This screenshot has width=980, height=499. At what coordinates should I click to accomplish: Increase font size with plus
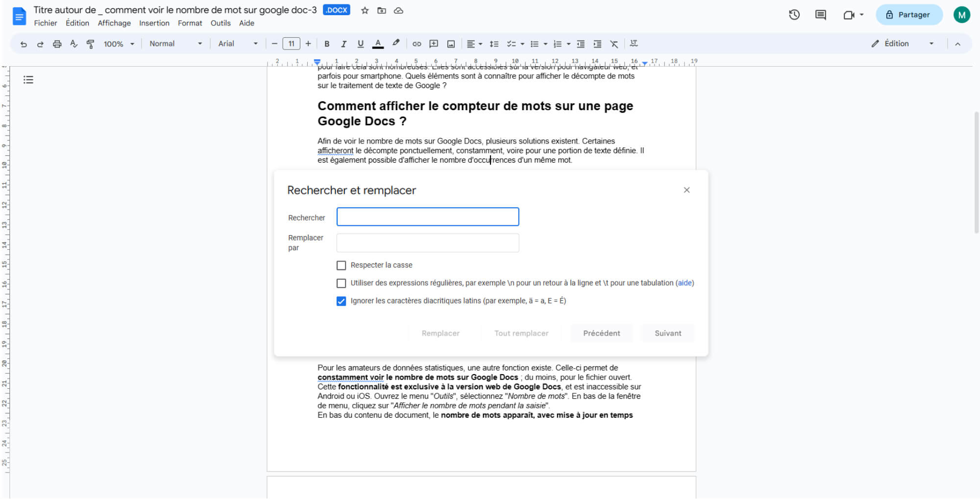point(308,44)
